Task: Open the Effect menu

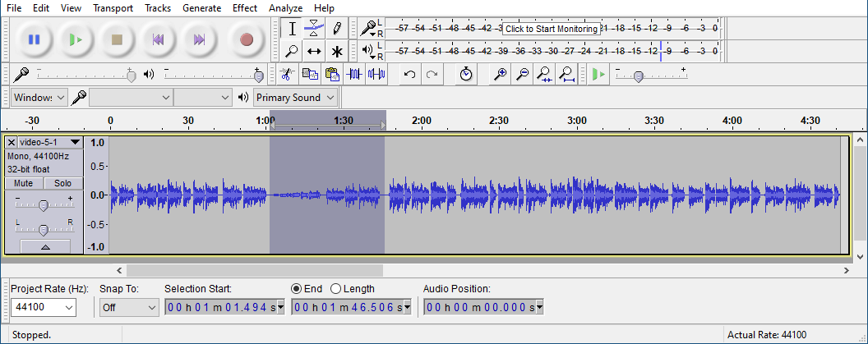Action: [x=245, y=7]
